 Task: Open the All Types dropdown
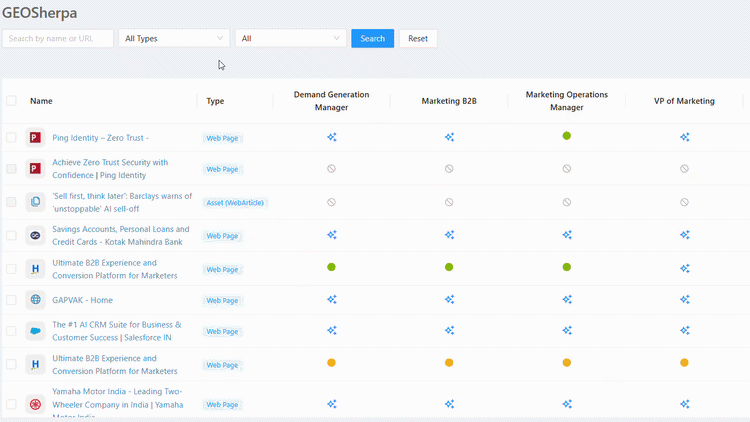pos(174,38)
